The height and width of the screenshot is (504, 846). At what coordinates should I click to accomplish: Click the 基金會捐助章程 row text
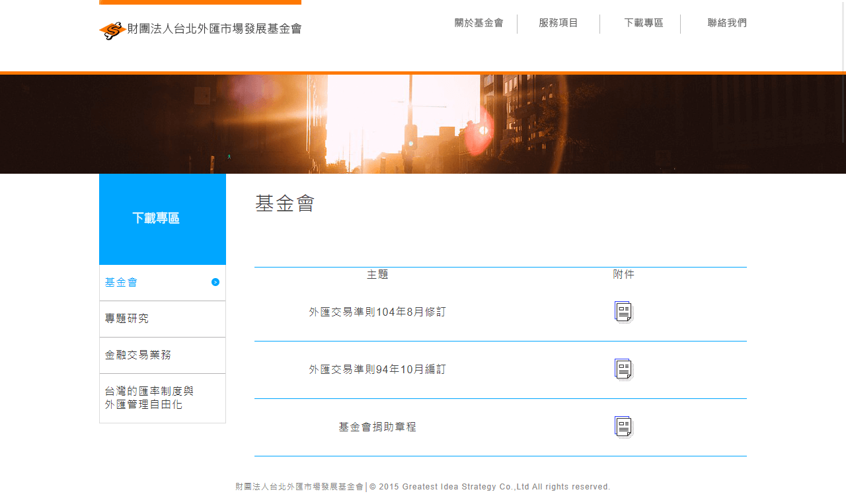[377, 427]
